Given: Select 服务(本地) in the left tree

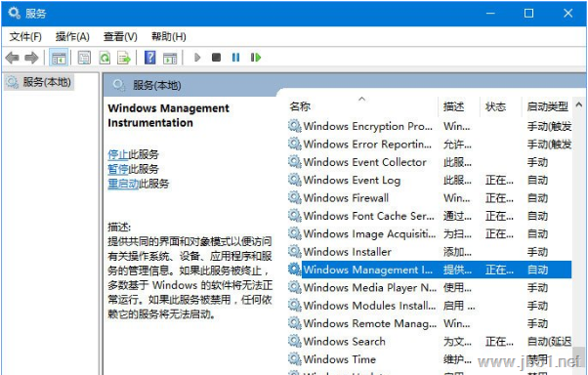Looking at the screenshot, I should tap(39, 82).
